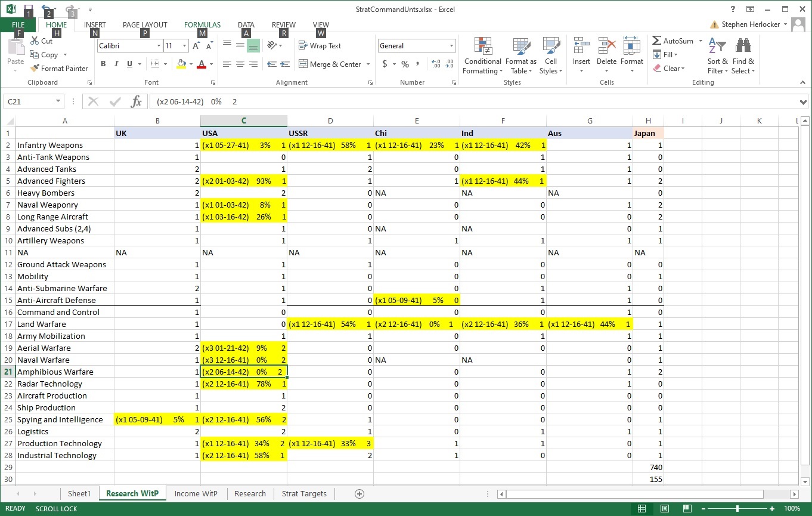Viewport: 812px width, 516px height.
Task: Expand the Merge & Center dropdown arrow
Action: click(x=368, y=64)
